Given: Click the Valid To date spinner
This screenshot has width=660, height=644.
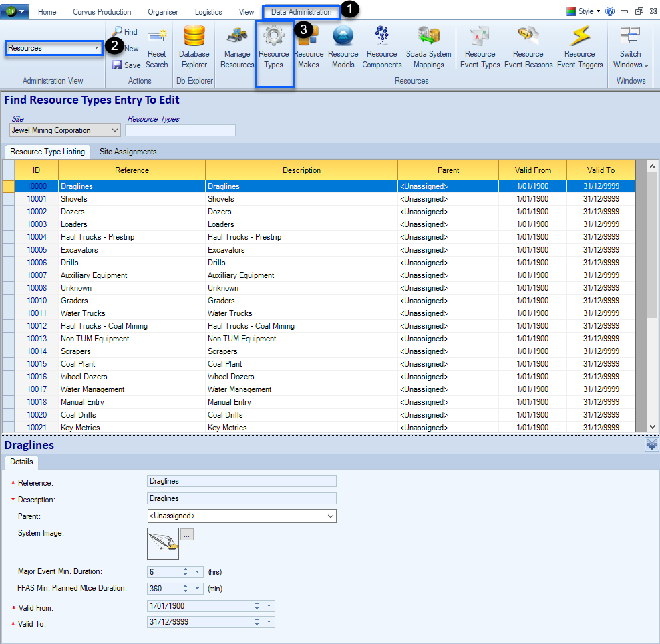Looking at the screenshot, I should click(x=257, y=622).
